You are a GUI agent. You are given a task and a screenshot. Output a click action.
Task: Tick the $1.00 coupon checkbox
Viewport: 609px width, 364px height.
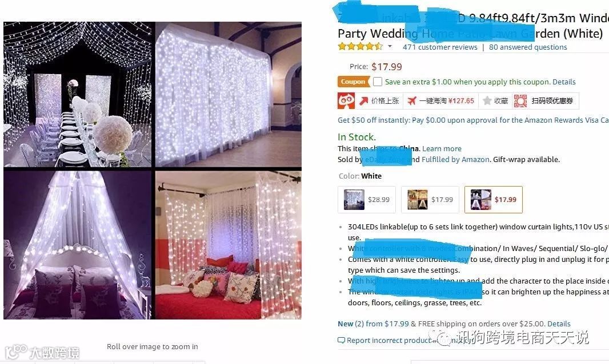click(377, 82)
